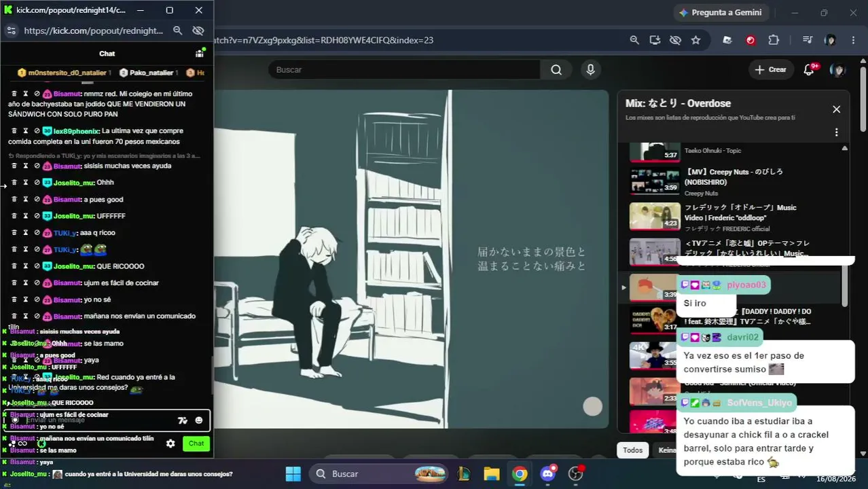
Task: Focus the YouTube Buscar search box
Action: tap(404, 70)
